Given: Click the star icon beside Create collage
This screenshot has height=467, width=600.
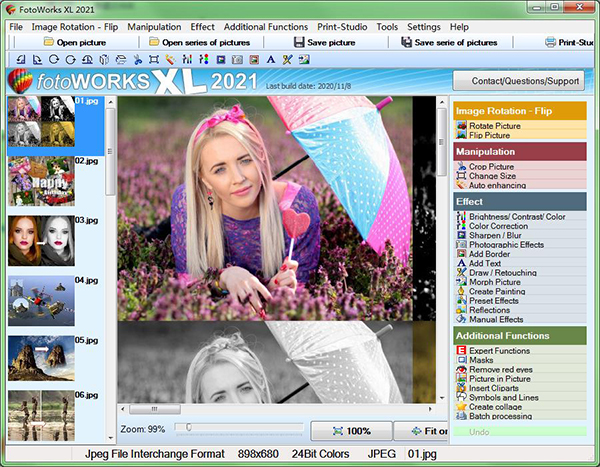Looking at the screenshot, I should [461, 407].
